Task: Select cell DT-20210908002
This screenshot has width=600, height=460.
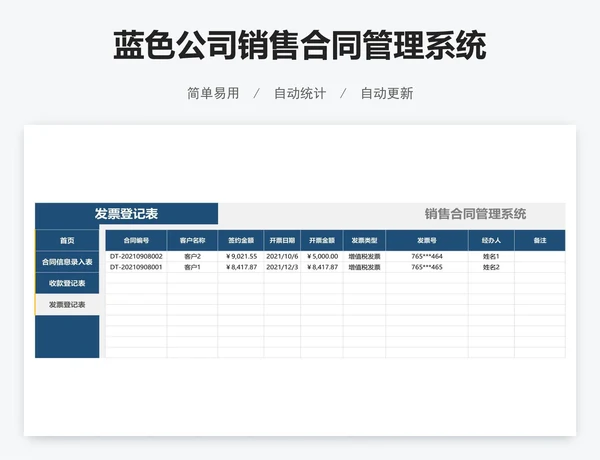Action: [136, 256]
